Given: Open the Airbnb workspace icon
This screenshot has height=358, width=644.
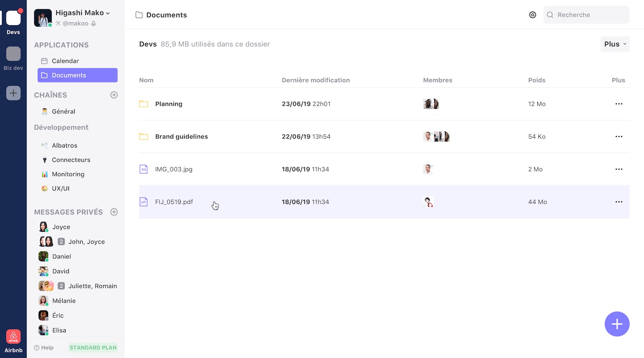Looking at the screenshot, I should (x=13, y=337).
